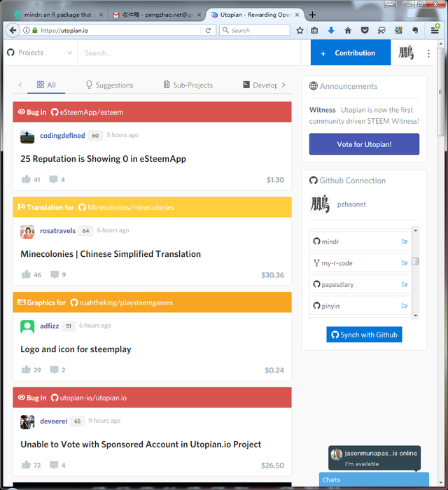Open the Logo and icon for steemplay post
This screenshot has height=490, width=448.
point(76,349)
